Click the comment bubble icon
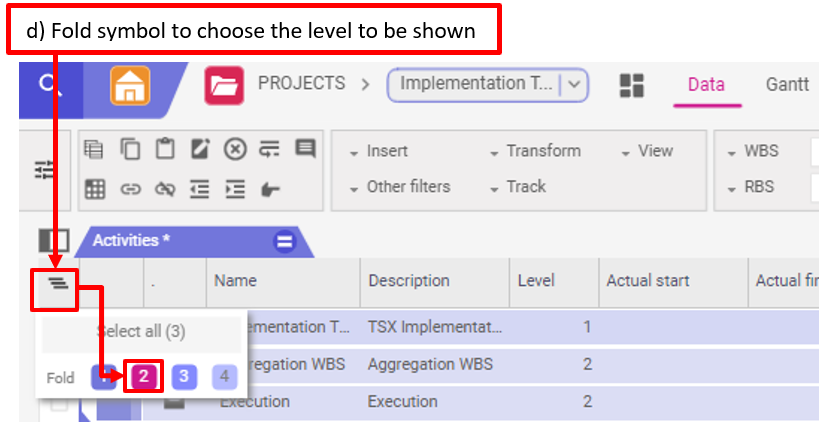 [x=305, y=150]
